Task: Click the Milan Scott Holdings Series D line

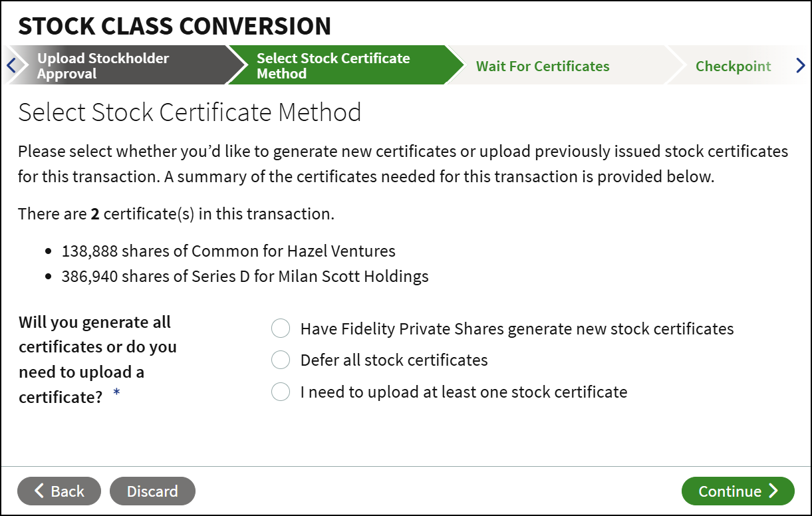Action: [245, 277]
